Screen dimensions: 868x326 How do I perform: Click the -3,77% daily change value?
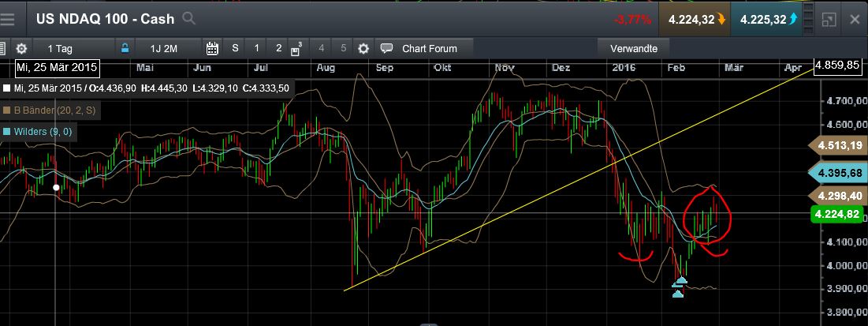point(631,20)
